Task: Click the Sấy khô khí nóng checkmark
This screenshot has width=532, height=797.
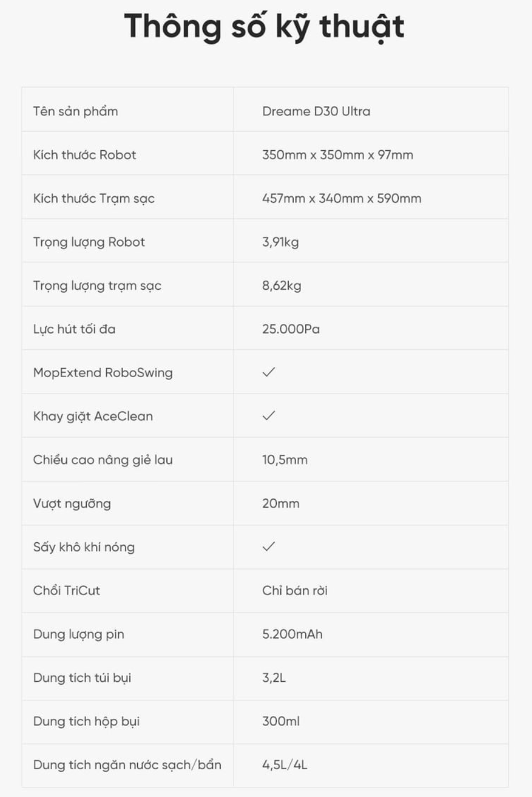Action: point(269,546)
